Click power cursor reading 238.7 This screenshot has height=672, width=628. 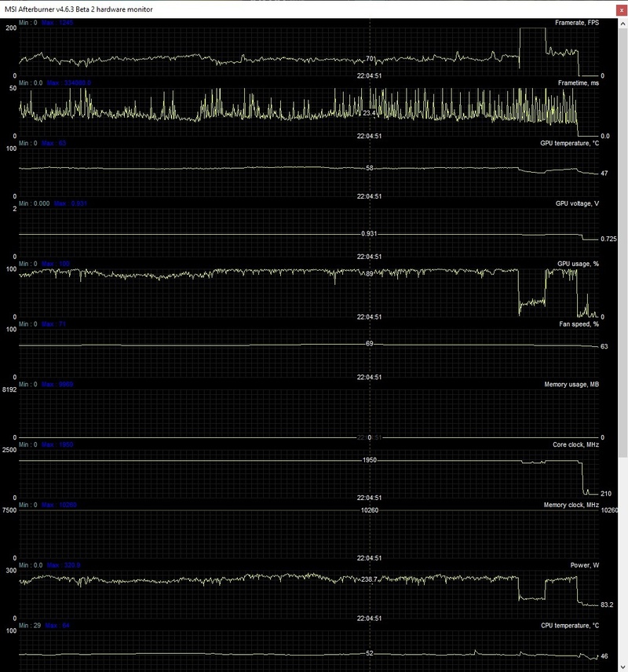pos(370,579)
